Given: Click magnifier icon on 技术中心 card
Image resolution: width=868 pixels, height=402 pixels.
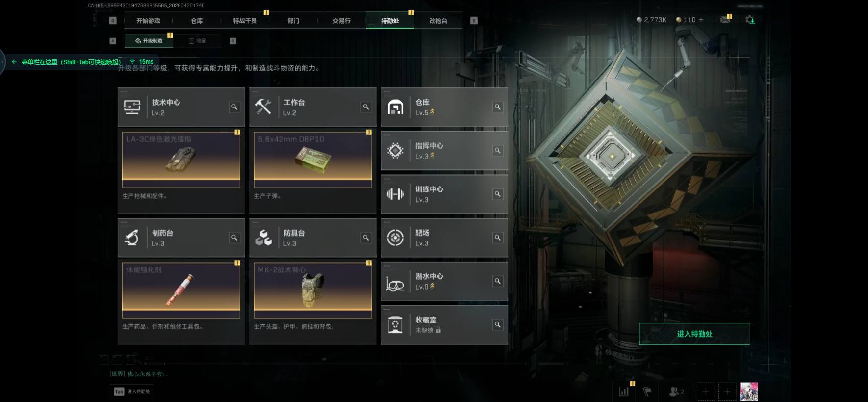Looking at the screenshot, I should point(234,107).
